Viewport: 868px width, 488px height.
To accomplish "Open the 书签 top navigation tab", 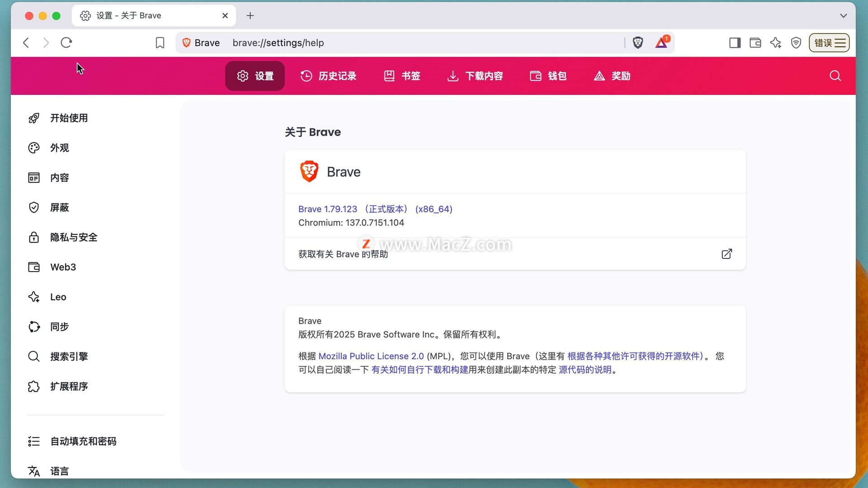I will coord(402,76).
